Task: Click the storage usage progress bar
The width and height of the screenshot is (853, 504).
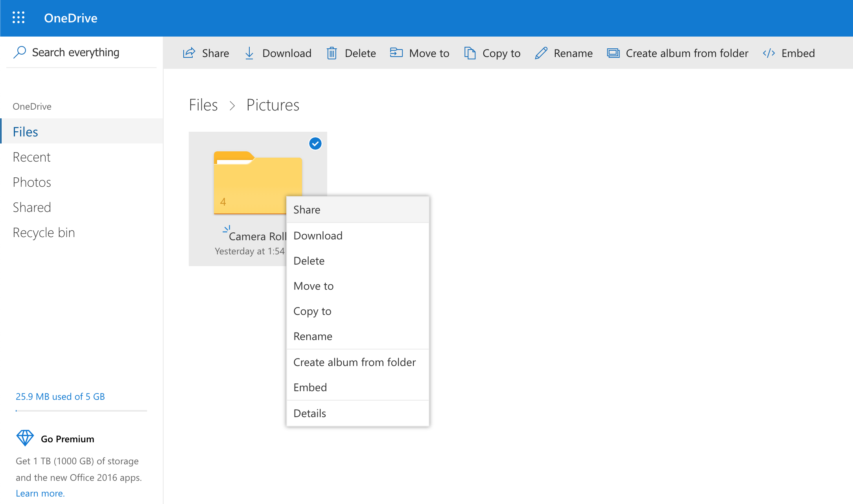Action: 81,410
